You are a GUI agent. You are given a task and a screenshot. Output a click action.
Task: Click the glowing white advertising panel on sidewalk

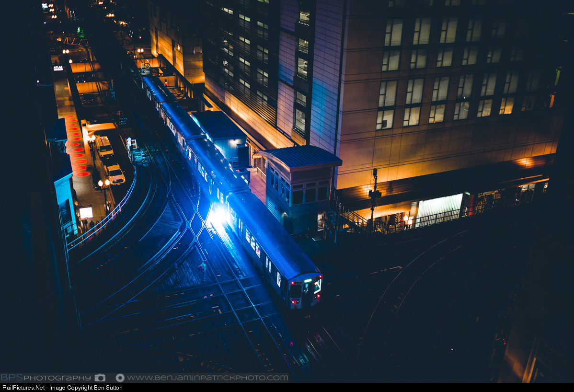(x=86, y=212)
